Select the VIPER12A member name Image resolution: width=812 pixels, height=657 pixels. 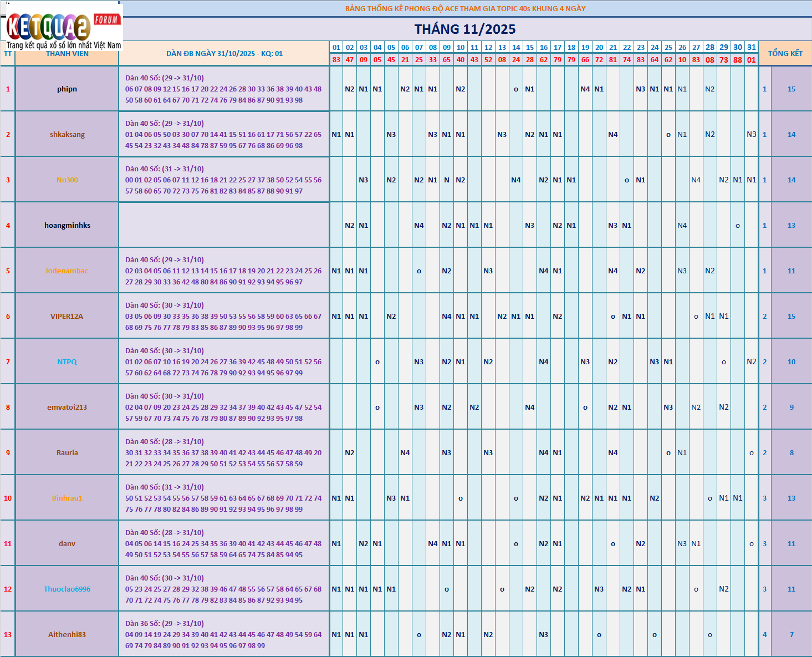pos(67,317)
